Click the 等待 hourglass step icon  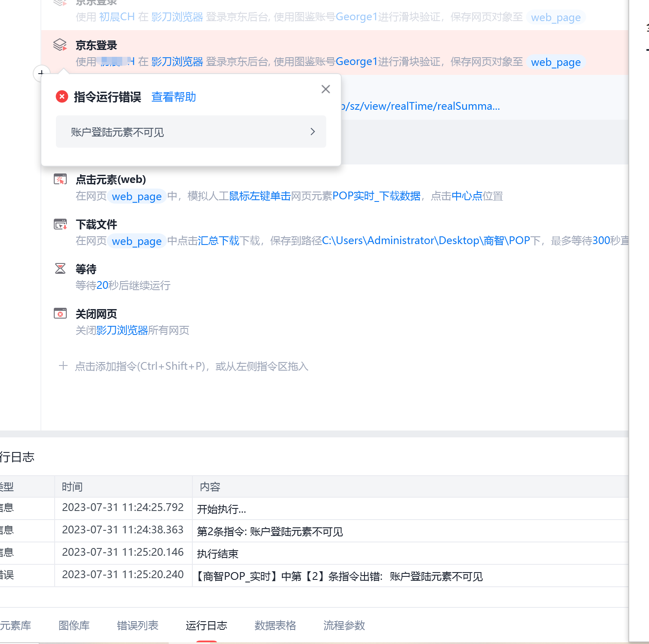coord(60,269)
